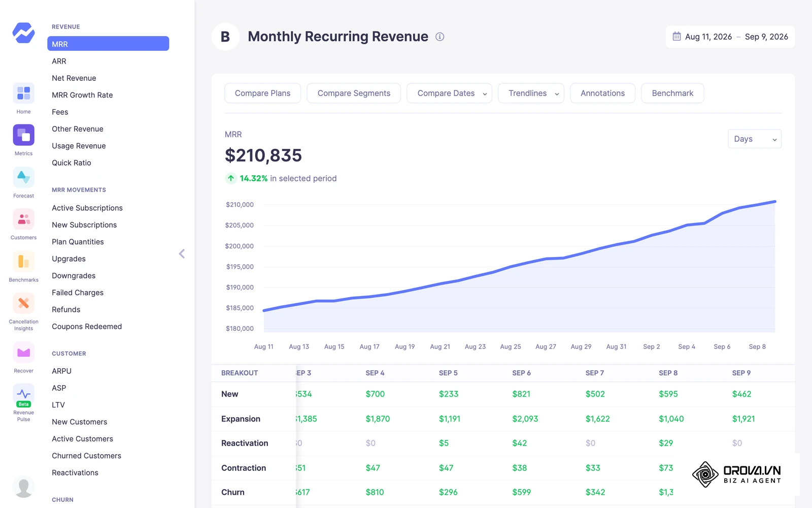This screenshot has width=812, height=508.
Task: Click the $210,835 MRR value
Action: click(263, 155)
